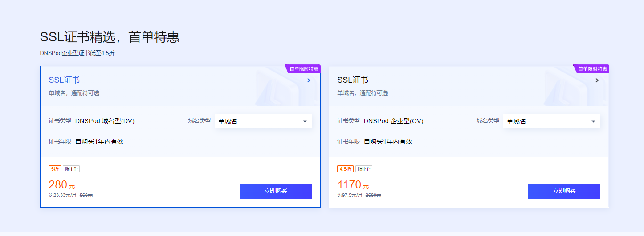Click 立即购买 for the 280元 certificate
The width and height of the screenshot is (644, 236).
[276, 191]
